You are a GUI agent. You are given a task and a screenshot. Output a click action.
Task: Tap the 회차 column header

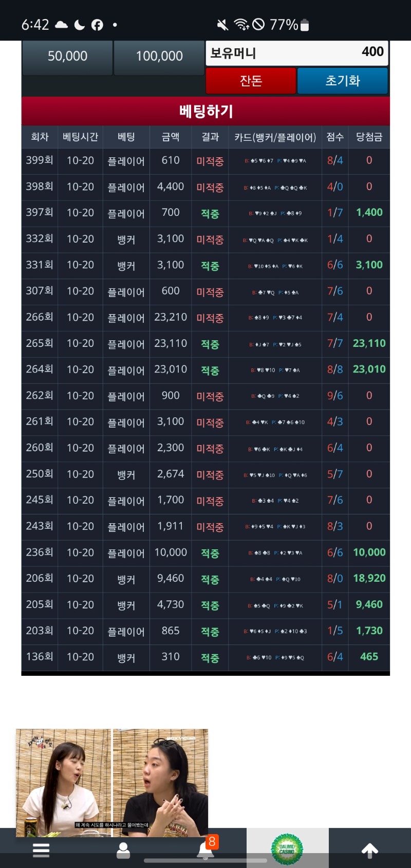pos(40,137)
